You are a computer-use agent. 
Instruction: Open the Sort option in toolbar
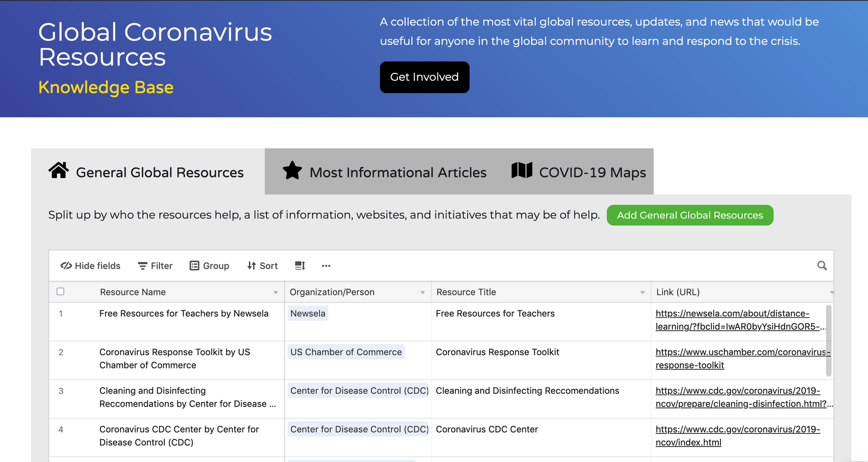click(x=262, y=266)
